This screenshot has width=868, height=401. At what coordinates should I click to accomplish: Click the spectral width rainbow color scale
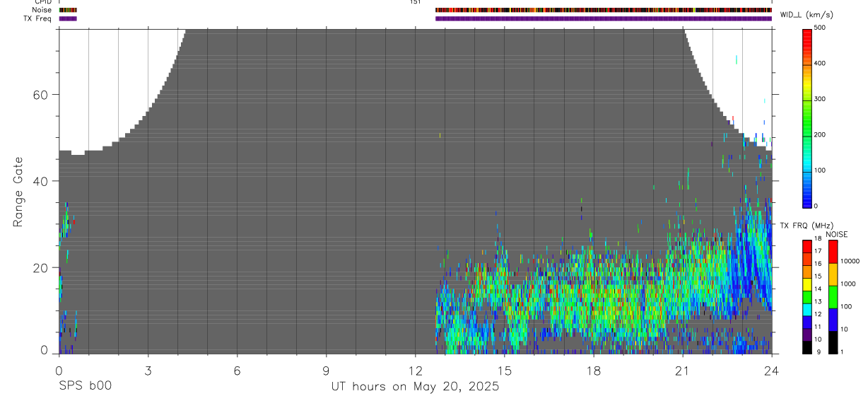click(x=807, y=117)
